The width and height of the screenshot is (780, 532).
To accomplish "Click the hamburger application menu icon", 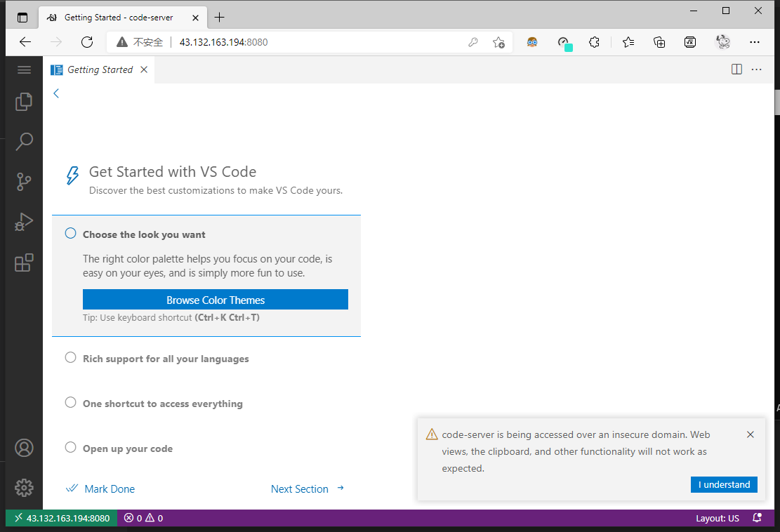I will pyautogui.click(x=24, y=69).
